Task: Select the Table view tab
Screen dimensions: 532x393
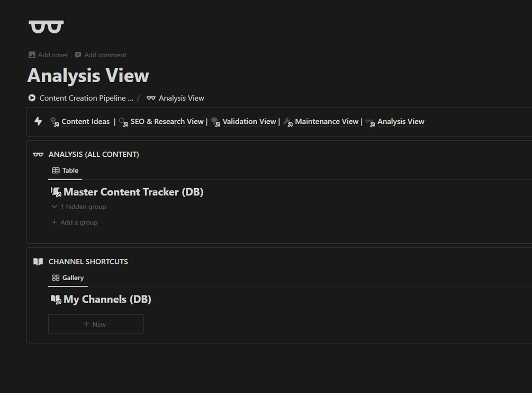Action: tap(65, 171)
